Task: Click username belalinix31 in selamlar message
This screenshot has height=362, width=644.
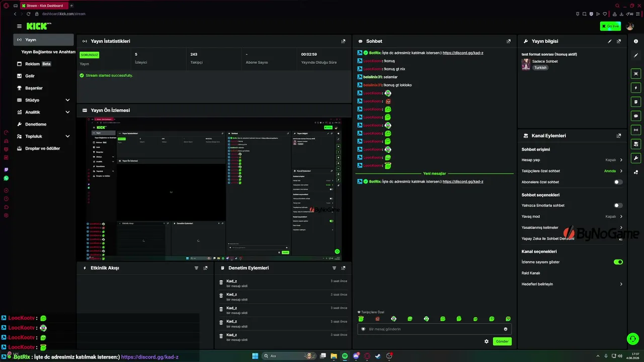Action: click(373, 77)
